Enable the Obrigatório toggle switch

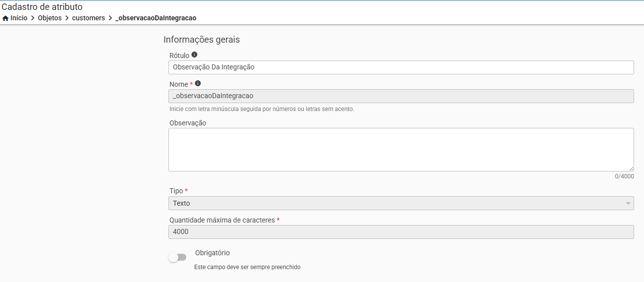(177, 257)
